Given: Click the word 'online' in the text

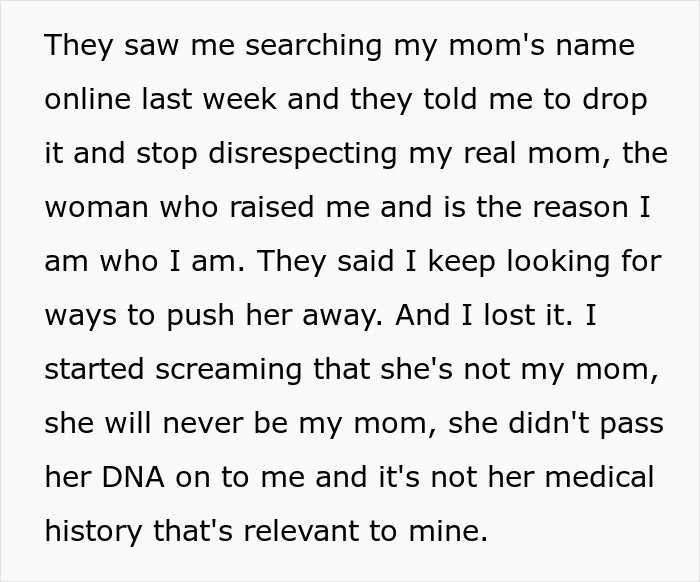Looking at the screenshot, I should tap(87, 101).
